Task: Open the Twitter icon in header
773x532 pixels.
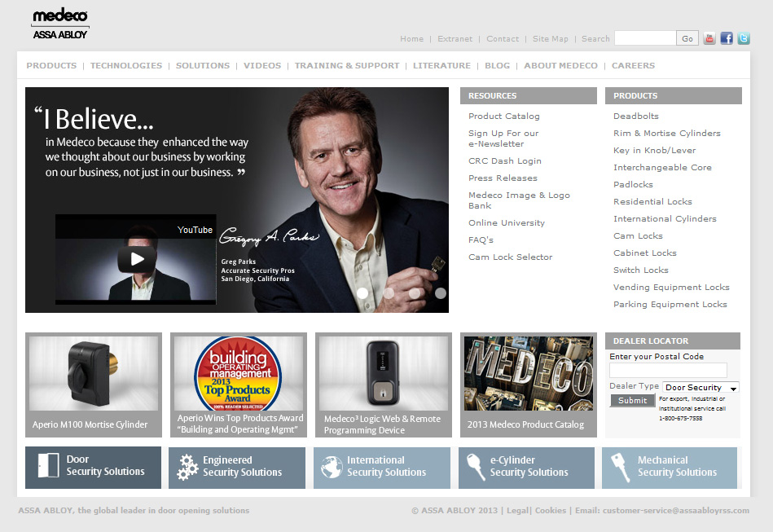Action: [743, 38]
